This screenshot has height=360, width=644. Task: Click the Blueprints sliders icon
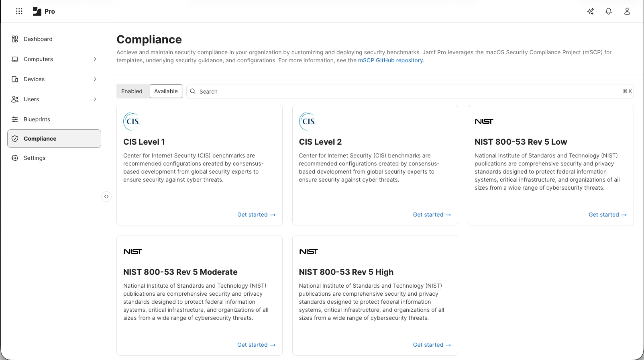pyautogui.click(x=15, y=119)
